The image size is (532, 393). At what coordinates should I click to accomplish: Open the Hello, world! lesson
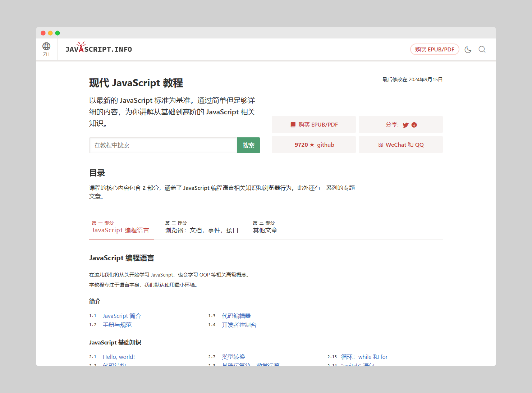(119, 357)
